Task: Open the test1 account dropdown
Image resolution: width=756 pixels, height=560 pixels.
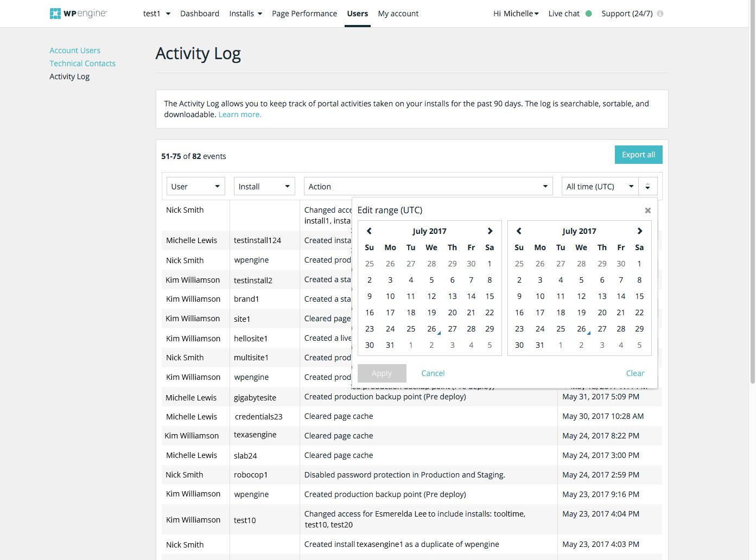Action: tap(156, 14)
